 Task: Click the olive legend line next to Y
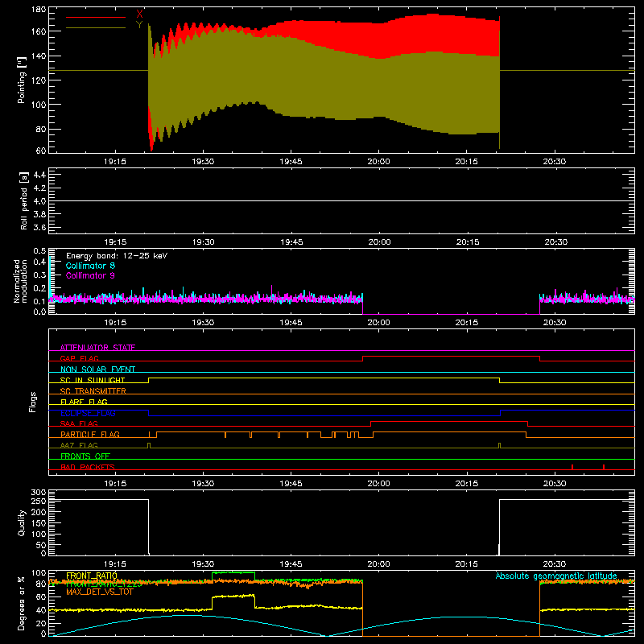coord(96,28)
